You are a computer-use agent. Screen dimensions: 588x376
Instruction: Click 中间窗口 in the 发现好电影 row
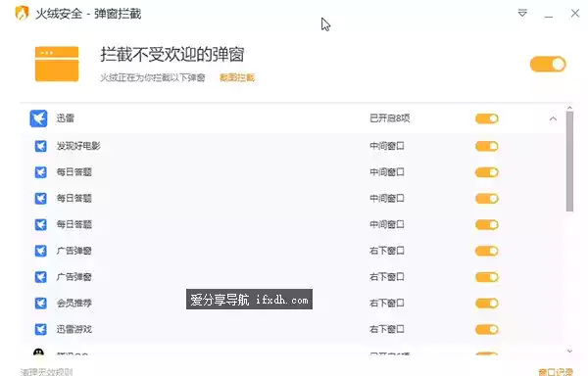coord(387,146)
